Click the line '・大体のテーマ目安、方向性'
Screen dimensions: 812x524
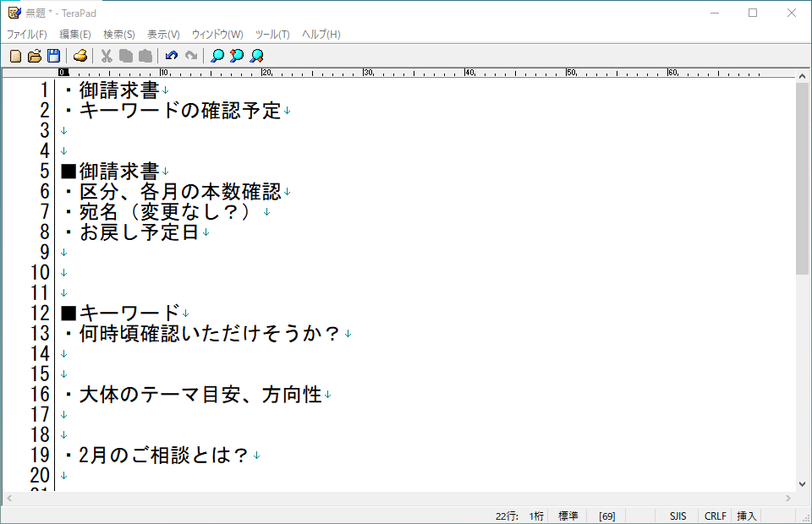tap(192, 395)
